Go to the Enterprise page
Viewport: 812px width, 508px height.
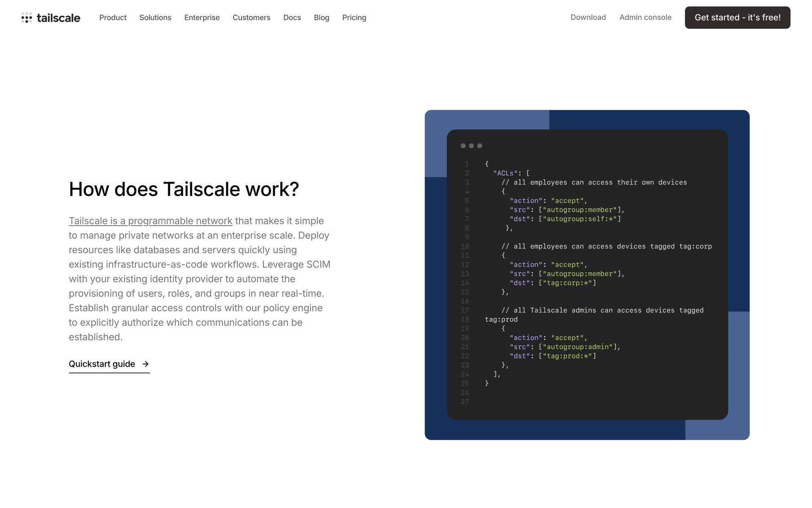(x=202, y=17)
